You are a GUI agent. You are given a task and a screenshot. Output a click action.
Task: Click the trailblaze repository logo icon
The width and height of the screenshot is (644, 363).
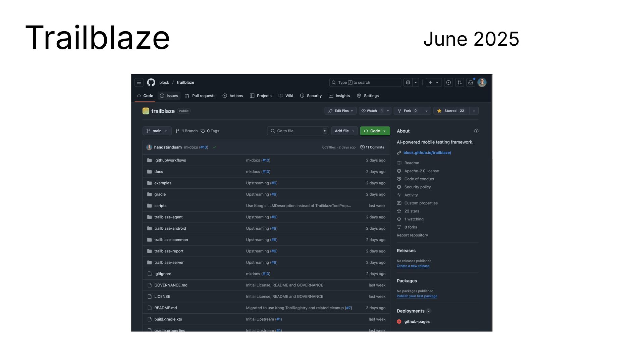click(x=146, y=111)
